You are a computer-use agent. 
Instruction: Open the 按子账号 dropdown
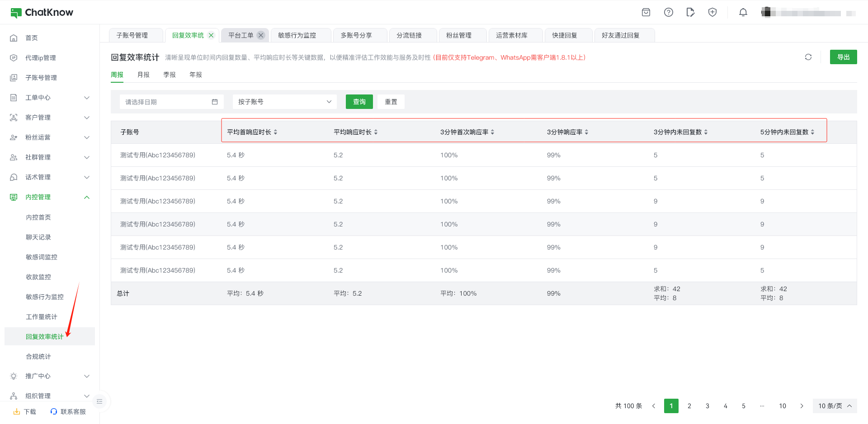(x=284, y=102)
